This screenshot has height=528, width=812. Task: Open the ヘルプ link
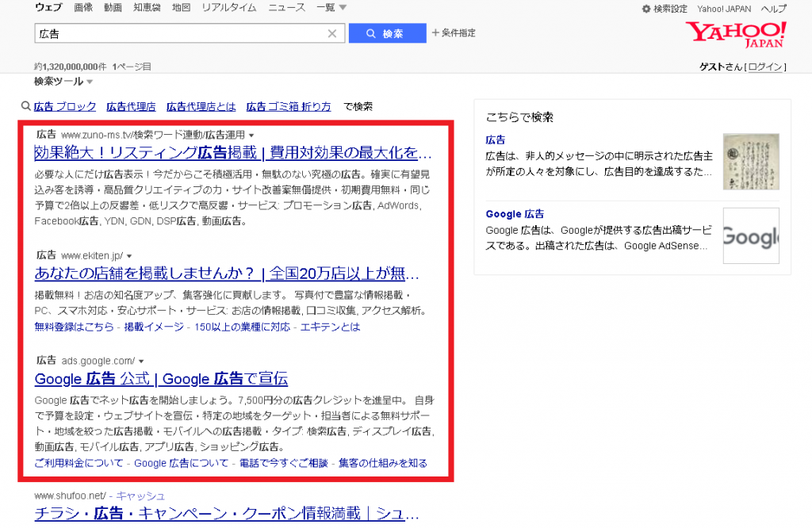[774, 9]
